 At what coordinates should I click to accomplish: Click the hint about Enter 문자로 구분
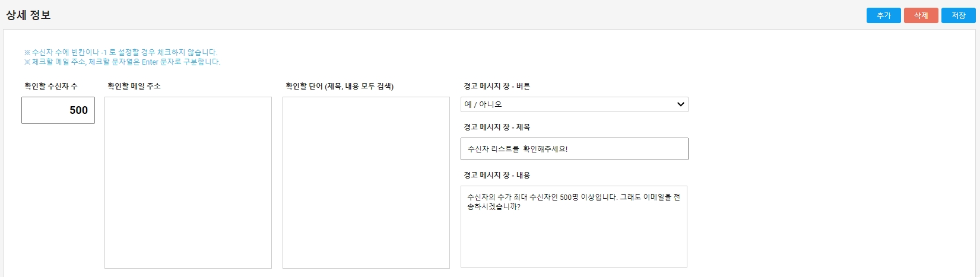click(122, 62)
